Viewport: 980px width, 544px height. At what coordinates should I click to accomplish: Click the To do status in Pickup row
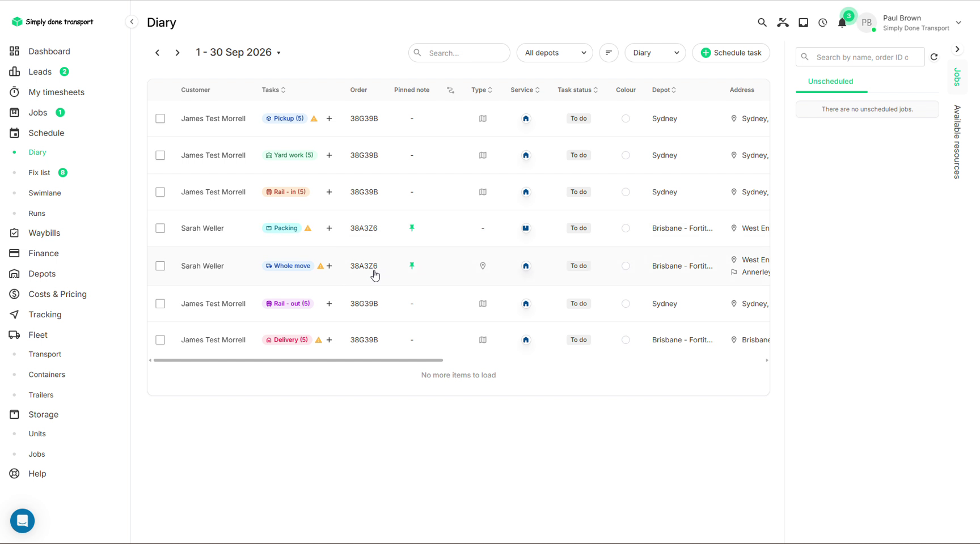tap(578, 118)
